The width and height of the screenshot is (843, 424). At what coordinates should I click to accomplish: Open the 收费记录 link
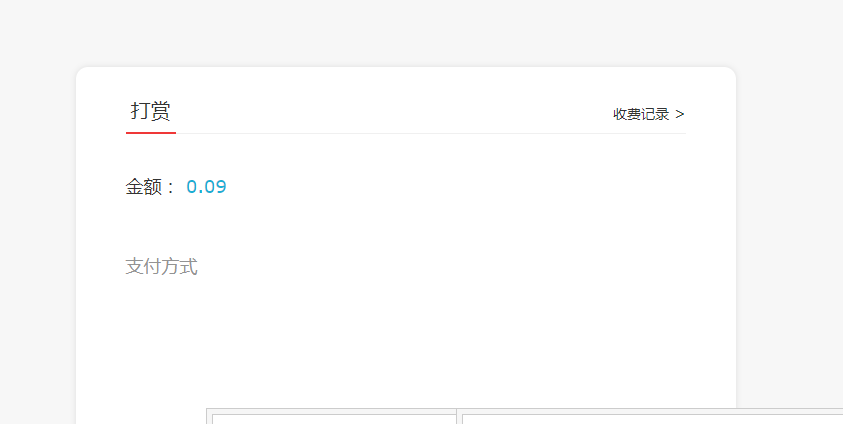[641, 114]
